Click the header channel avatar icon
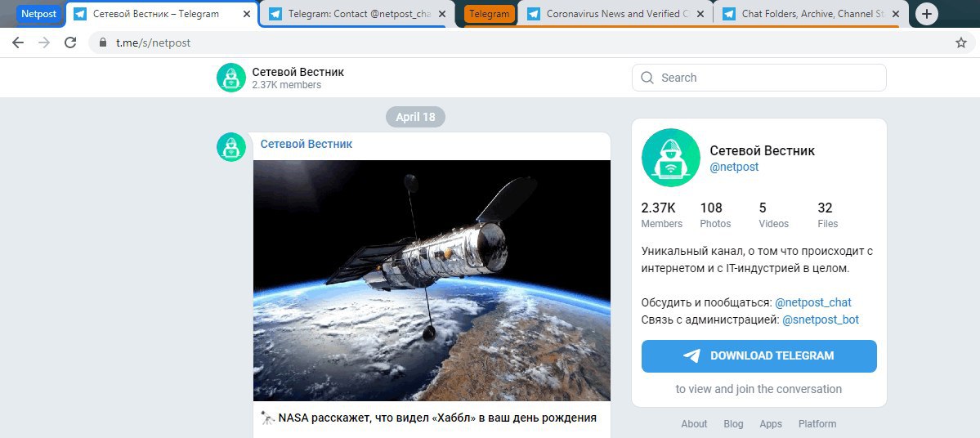980x438 pixels. click(x=231, y=78)
